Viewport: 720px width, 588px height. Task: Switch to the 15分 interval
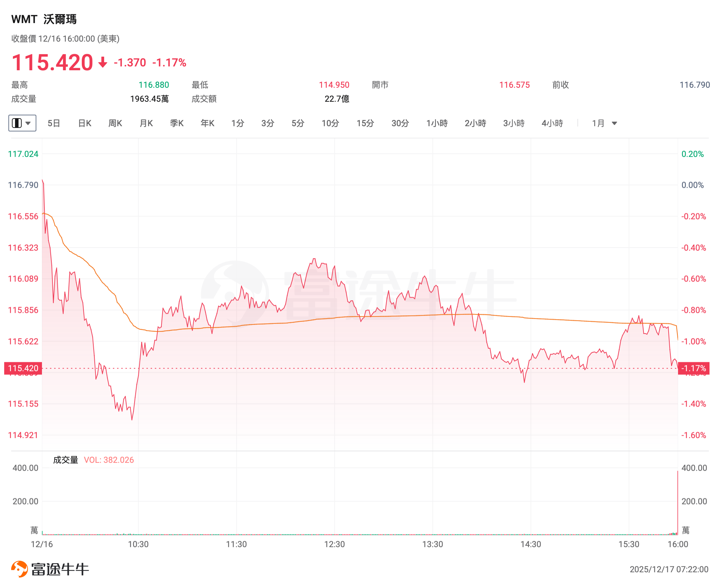coord(365,123)
